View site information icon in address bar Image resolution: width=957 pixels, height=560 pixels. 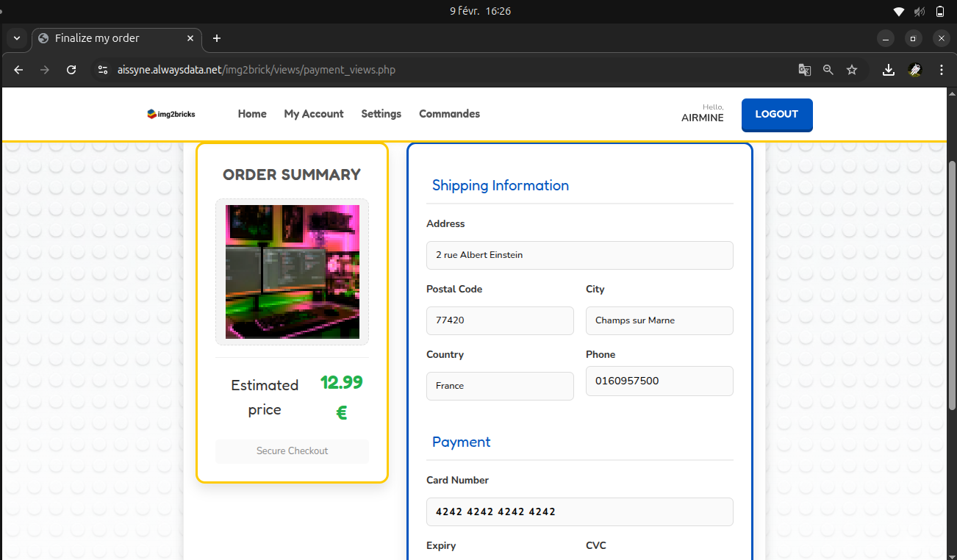[103, 70]
